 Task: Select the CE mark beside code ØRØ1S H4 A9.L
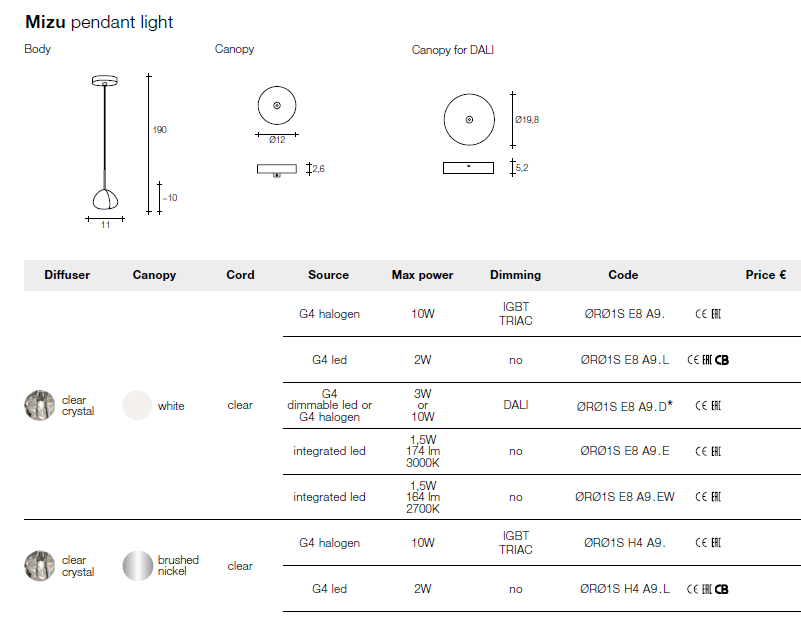tap(693, 589)
